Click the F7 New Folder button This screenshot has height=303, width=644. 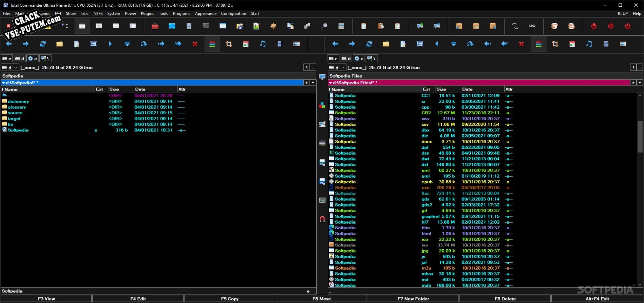413,299
